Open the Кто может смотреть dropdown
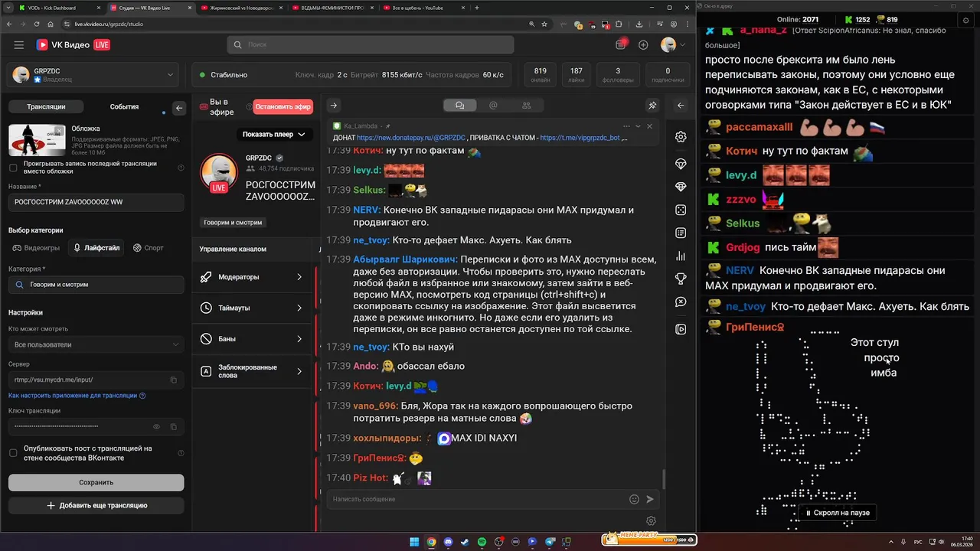 click(x=96, y=344)
